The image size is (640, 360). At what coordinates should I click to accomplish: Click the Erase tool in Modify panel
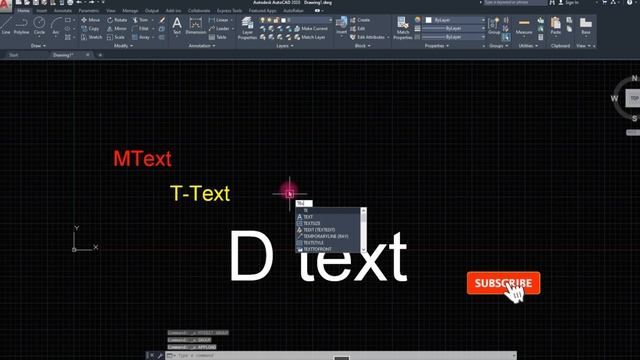(162, 20)
